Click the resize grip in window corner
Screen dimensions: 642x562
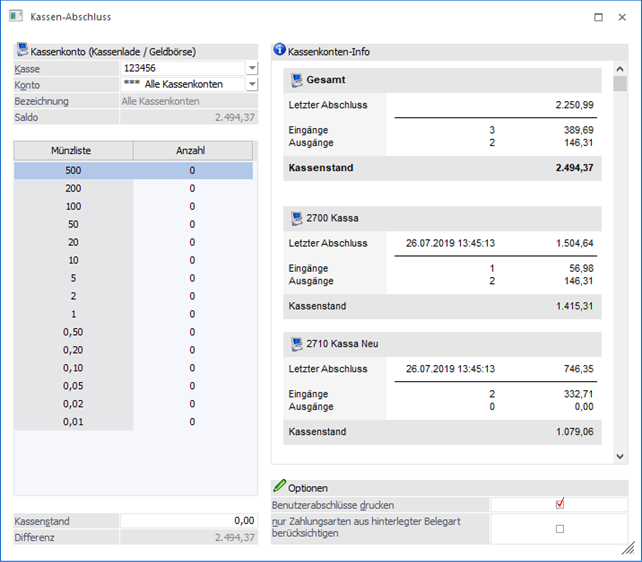coord(628,548)
